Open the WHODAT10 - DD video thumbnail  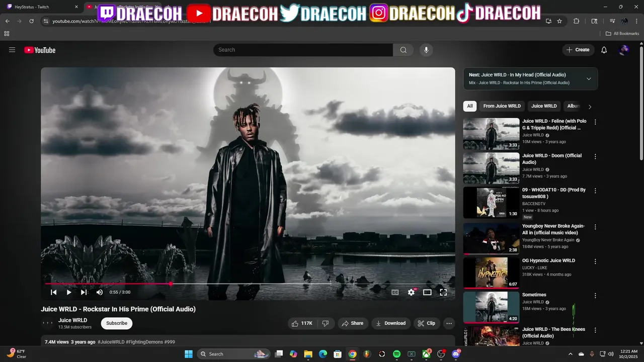(x=491, y=203)
